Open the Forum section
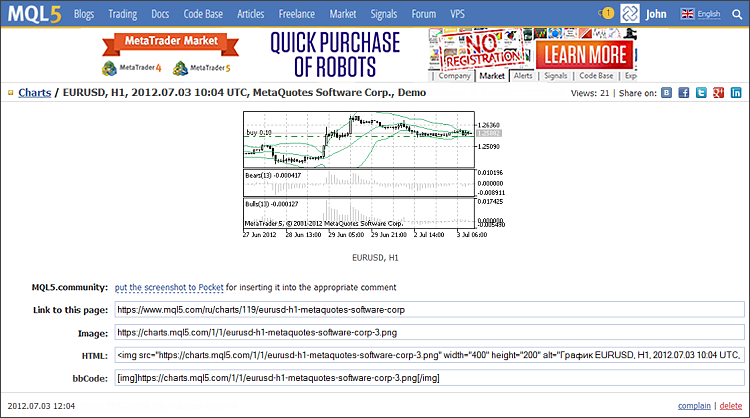The height and width of the screenshot is (418, 750). (424, 14)
